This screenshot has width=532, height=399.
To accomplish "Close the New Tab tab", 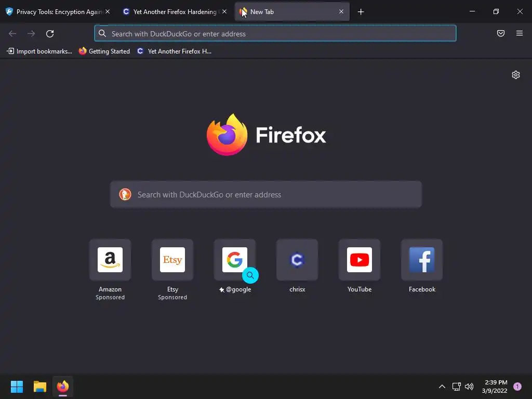I will coord(341,11).
